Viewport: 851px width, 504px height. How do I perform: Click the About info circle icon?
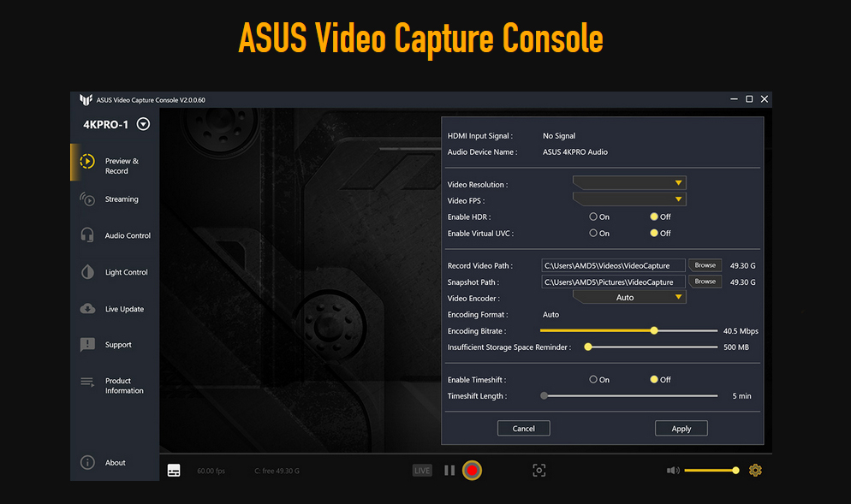pyautogui.click(x=87, y=462)
